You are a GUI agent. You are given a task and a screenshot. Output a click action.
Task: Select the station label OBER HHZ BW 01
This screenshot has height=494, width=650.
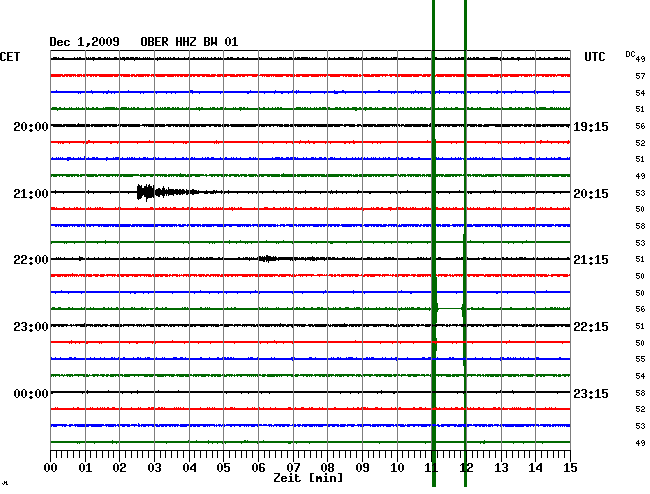click(x=189, y=42)
